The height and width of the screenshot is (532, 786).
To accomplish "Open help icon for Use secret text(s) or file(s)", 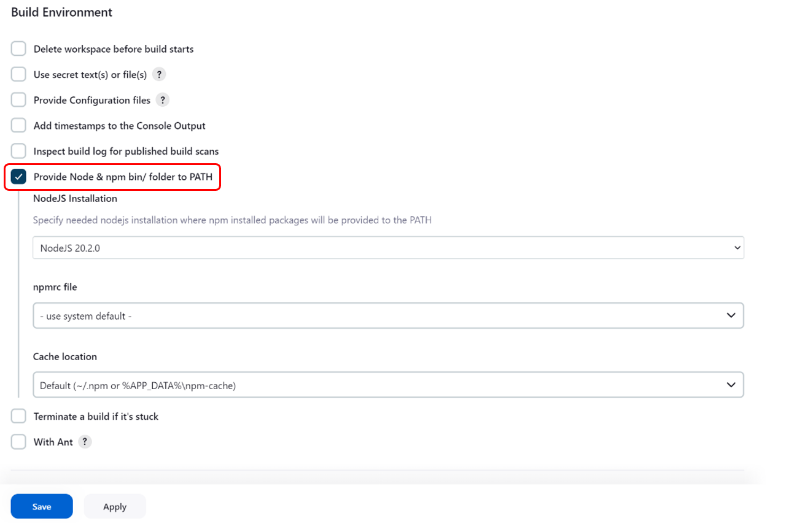I will click(159, 75).
